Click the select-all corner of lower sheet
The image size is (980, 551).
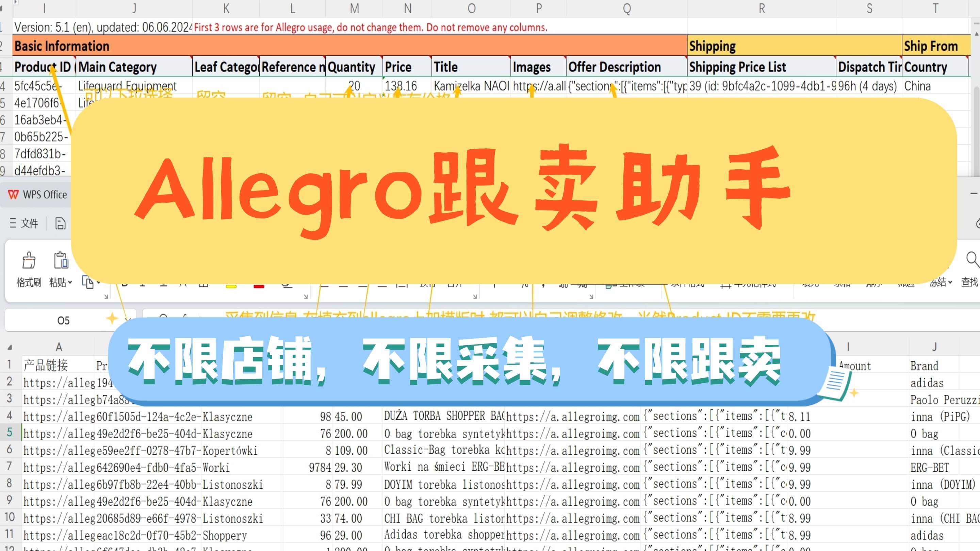click(x=10, y=347)
